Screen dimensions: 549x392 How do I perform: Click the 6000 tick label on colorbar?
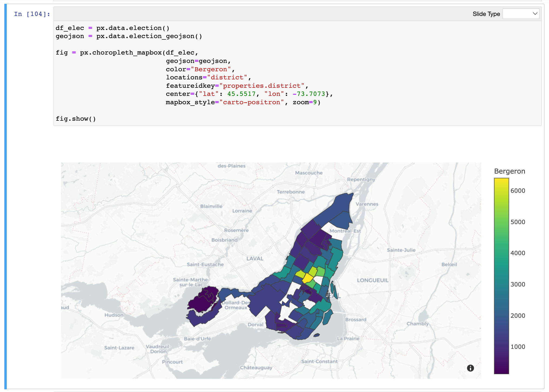click(518, 191)
